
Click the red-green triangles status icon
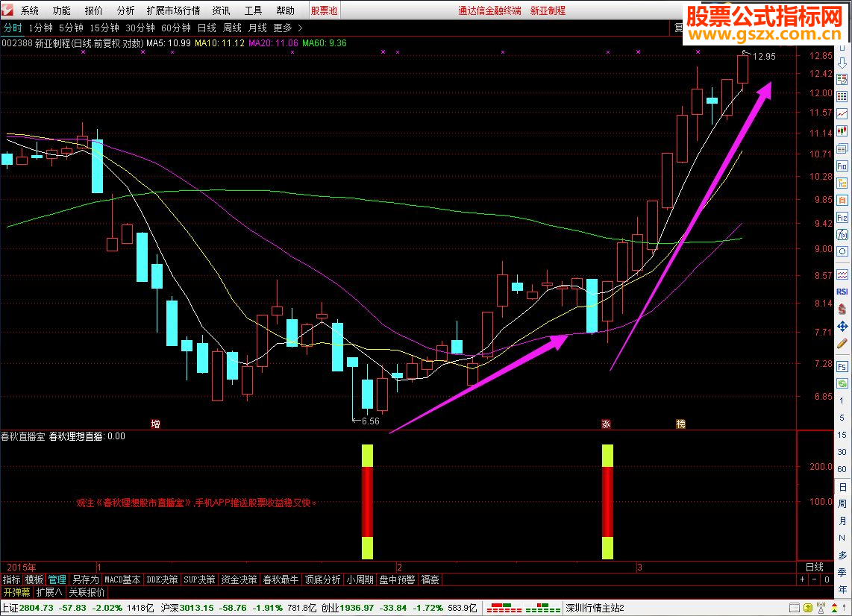pos(834,608)
